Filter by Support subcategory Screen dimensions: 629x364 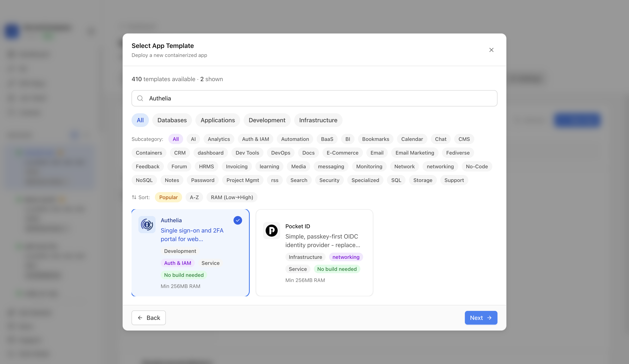[454, 180]
